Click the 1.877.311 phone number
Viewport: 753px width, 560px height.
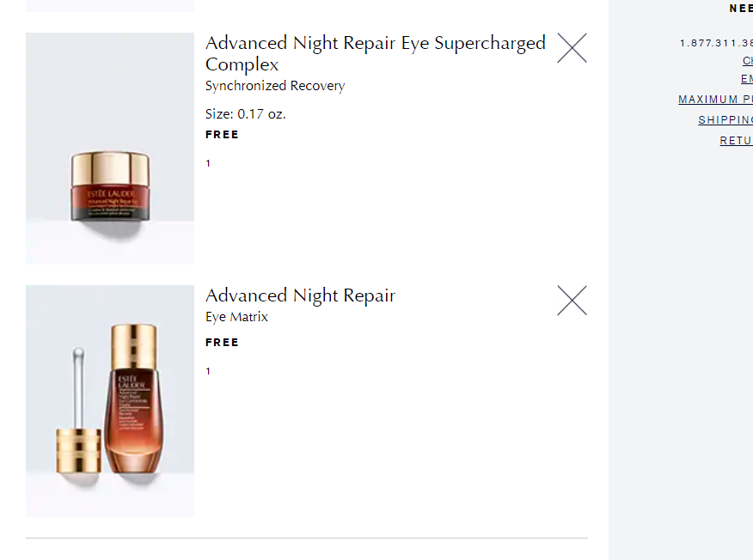click(715, 43)
